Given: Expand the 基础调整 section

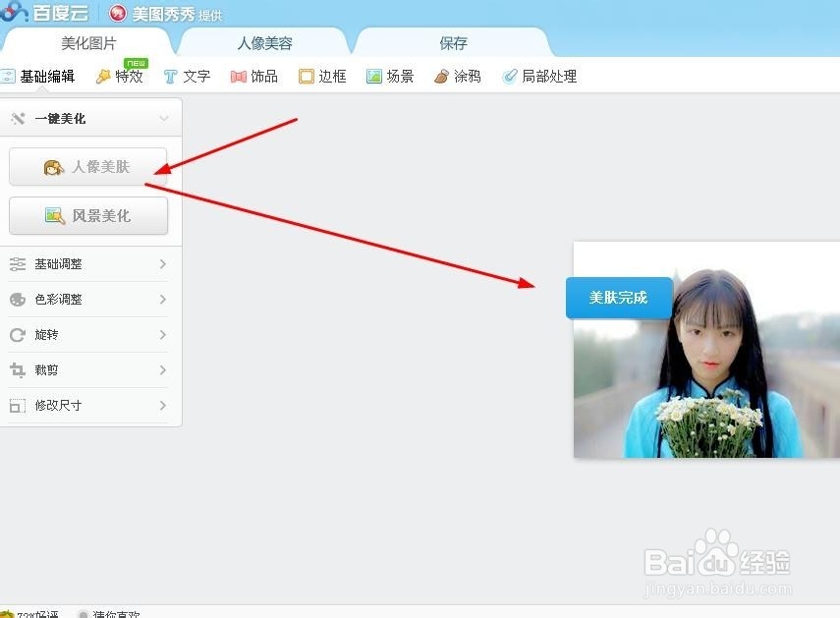Looking at the screenshot, I should click(x=88, y=264).
